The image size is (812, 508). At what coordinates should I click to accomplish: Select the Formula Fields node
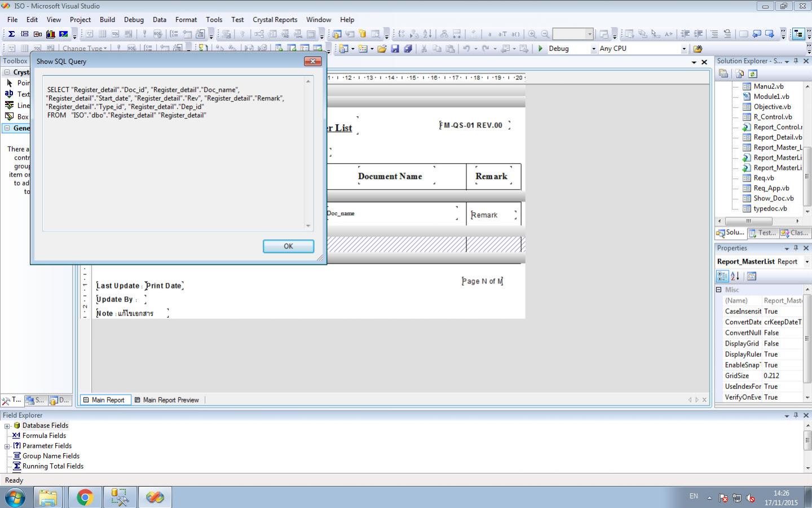point(44,436)
